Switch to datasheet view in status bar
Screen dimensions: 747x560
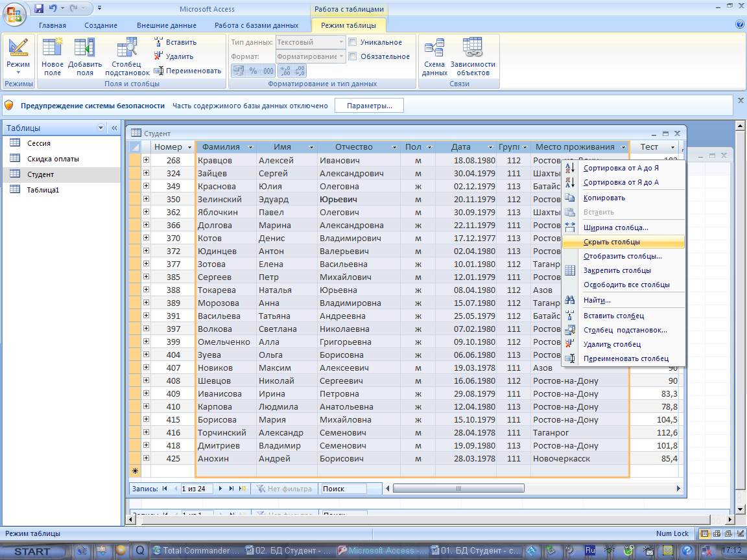point(705,533)
